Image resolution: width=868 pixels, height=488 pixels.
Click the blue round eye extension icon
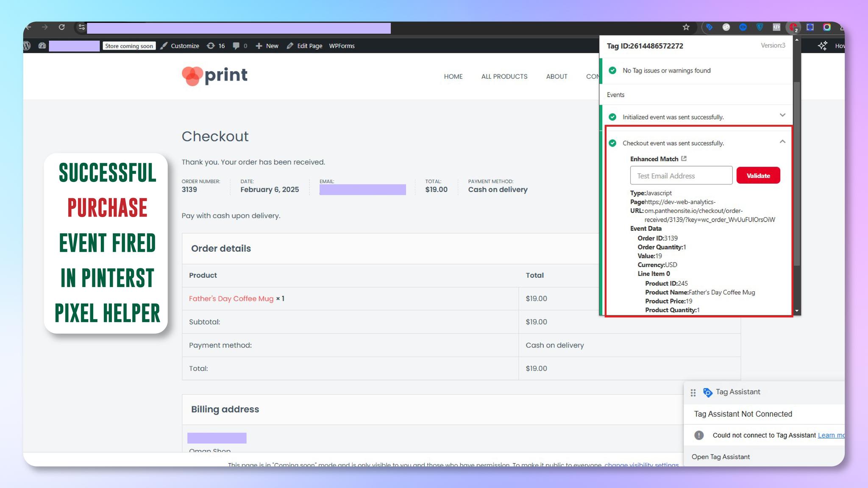tap(743, 27)
